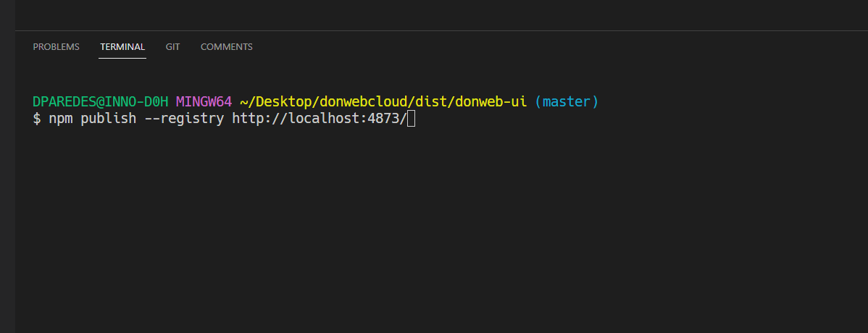Image resolution: width=868 pixels, height=333 pixels.
Task: Click the MINGW64 label in the prompt
Action: [x=204, y=102]
